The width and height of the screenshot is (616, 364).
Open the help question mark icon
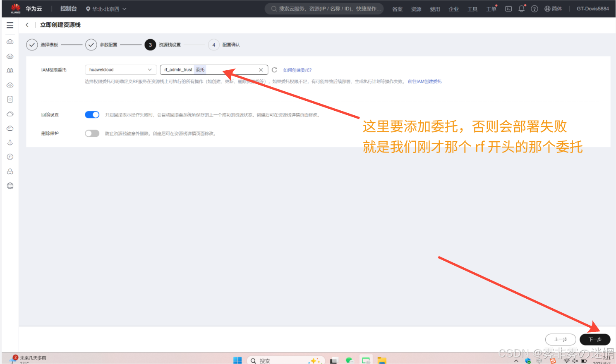pyautogui.click(x=535, y=9)
